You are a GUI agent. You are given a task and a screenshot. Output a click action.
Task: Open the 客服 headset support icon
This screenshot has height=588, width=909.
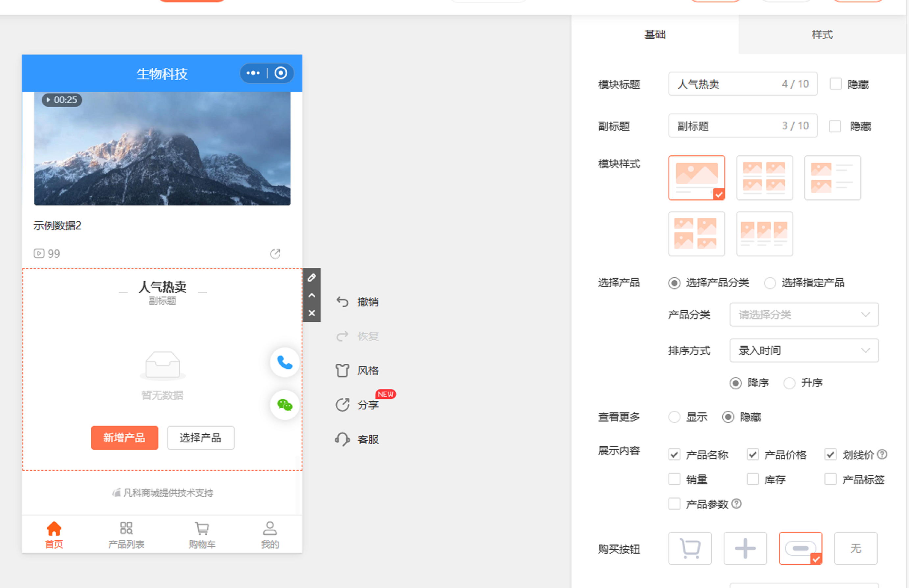pyautogui.click(x=342, y=439)
